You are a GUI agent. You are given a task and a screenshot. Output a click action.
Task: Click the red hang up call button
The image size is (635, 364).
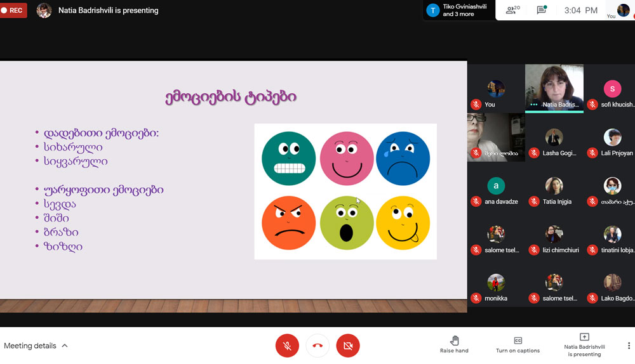click(317, 346)
